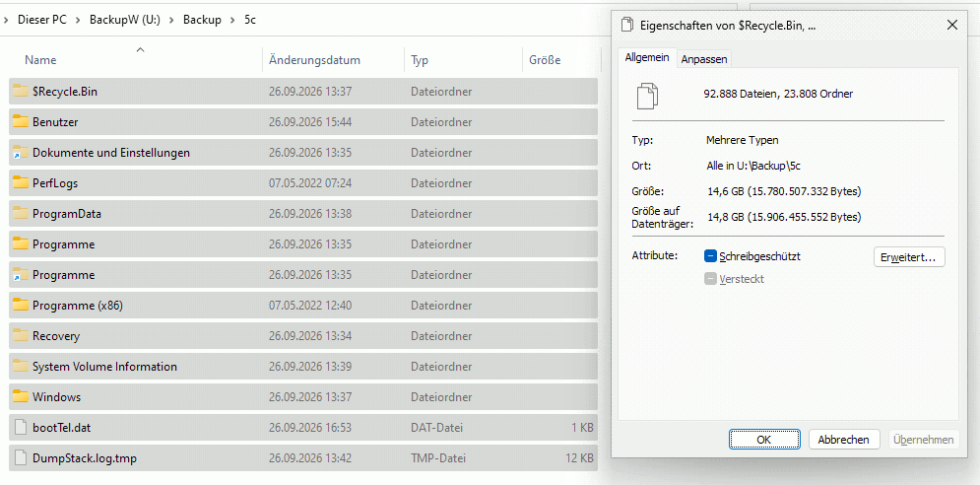Viewport: 980px width, 485px height.
Task: Navigate to Backup folder in breadcrumb
Action: click(x=202, y=20)
